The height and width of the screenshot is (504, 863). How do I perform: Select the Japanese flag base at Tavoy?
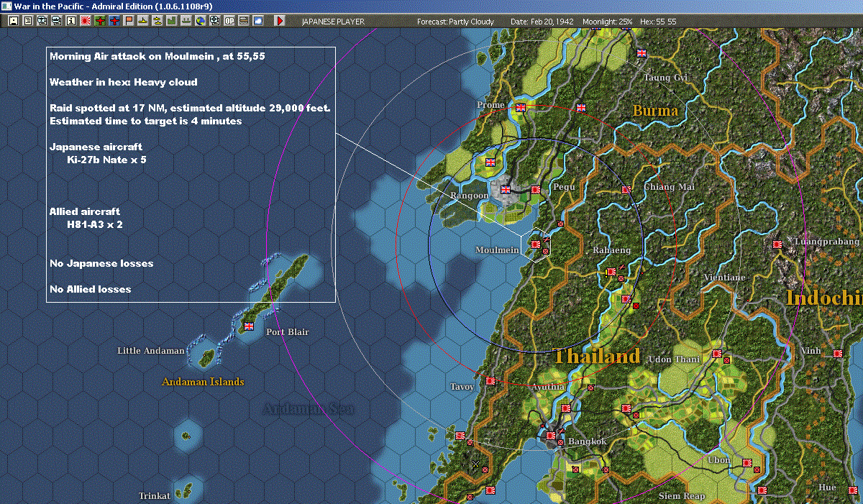(491, 381)
